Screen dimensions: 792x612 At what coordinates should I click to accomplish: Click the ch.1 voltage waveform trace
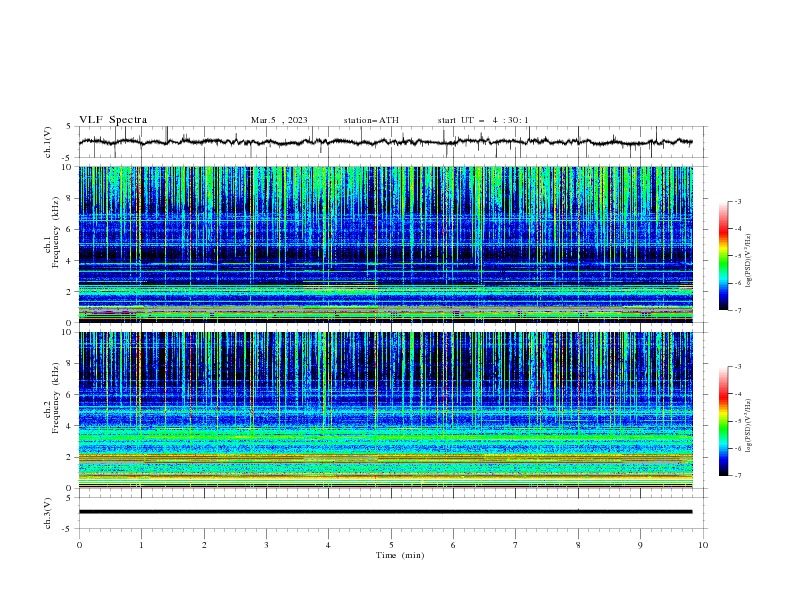pyautogui.click(x=385, y=142)
